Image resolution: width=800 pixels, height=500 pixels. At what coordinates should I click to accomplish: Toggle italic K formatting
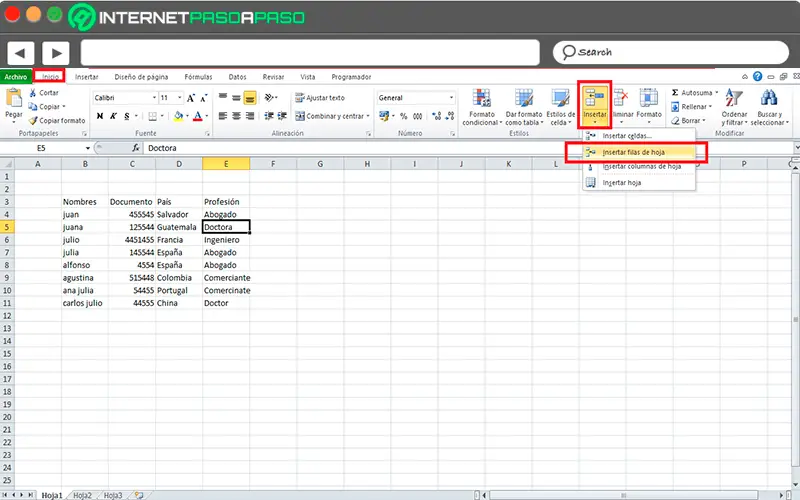[x=113, y=116]
